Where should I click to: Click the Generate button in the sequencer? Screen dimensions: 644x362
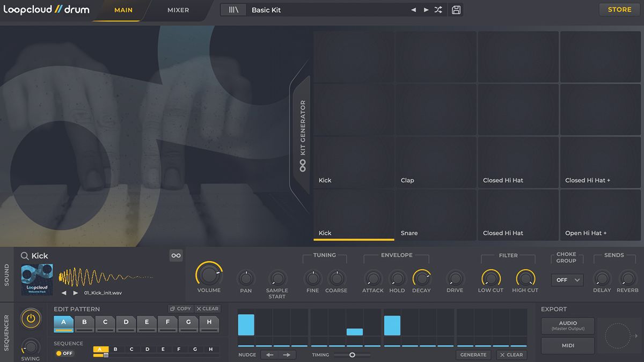point(473,354)
